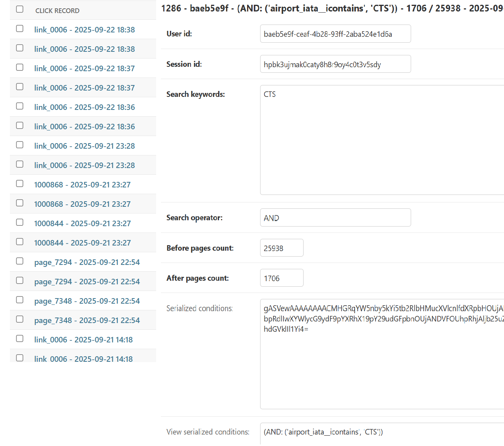Image resolution: width=504 pixels, height=446 pixels.
Task: Open the first link_0006 - 2025-09-22 18:37 record
Action: (x=84, y=68)
